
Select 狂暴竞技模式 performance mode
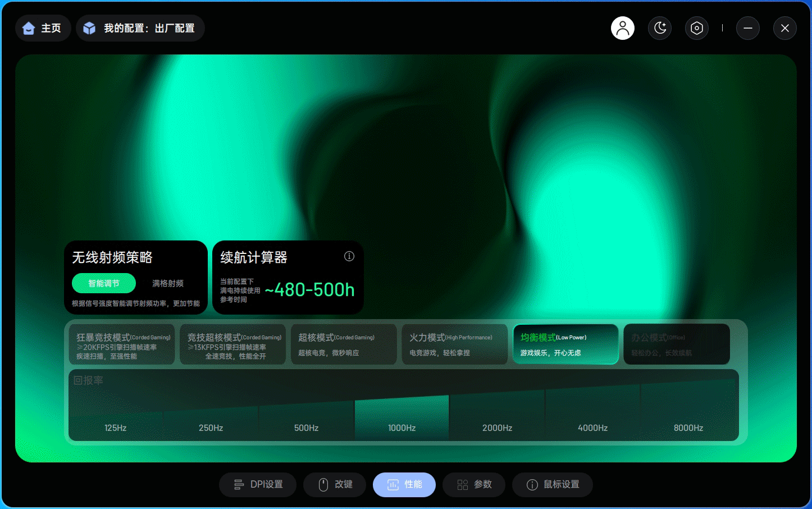click(x=122, y=344)
